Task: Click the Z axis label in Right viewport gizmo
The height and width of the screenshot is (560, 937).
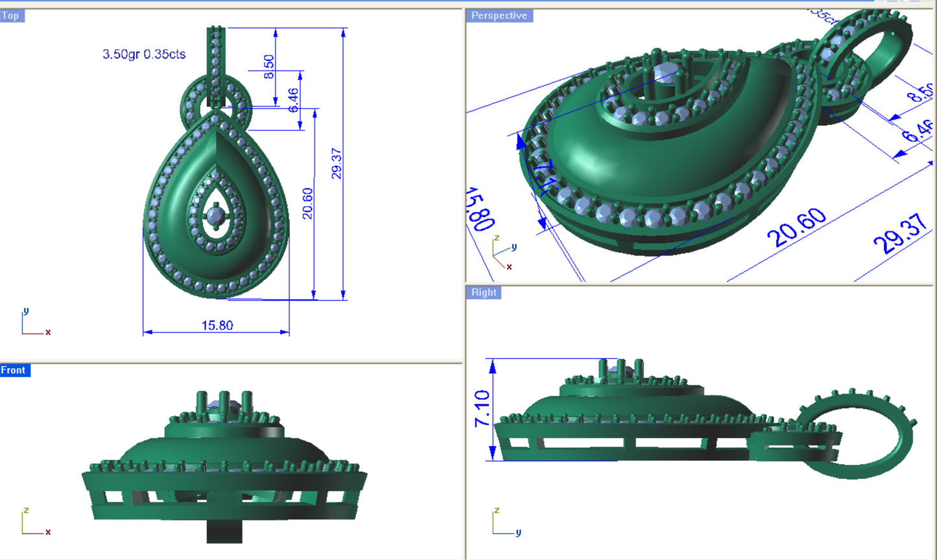Action: [496, 511]
